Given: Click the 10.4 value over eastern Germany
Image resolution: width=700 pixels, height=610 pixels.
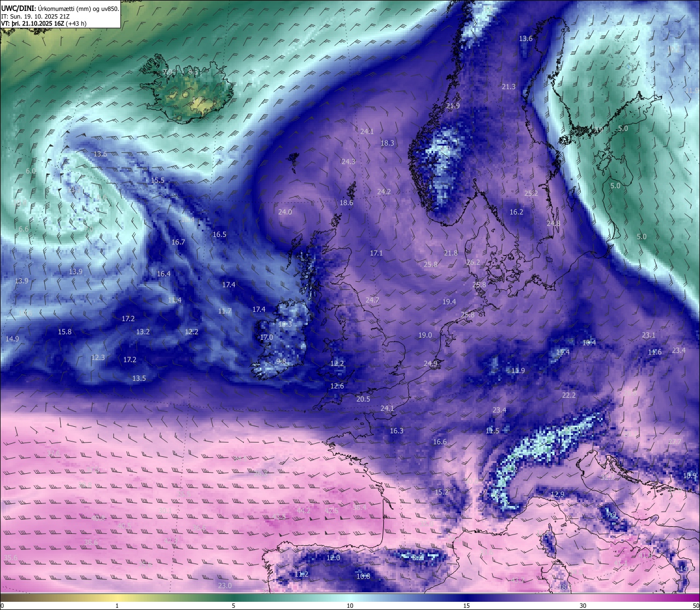Looking at the screenshot, I should click(x=589, y=342).
